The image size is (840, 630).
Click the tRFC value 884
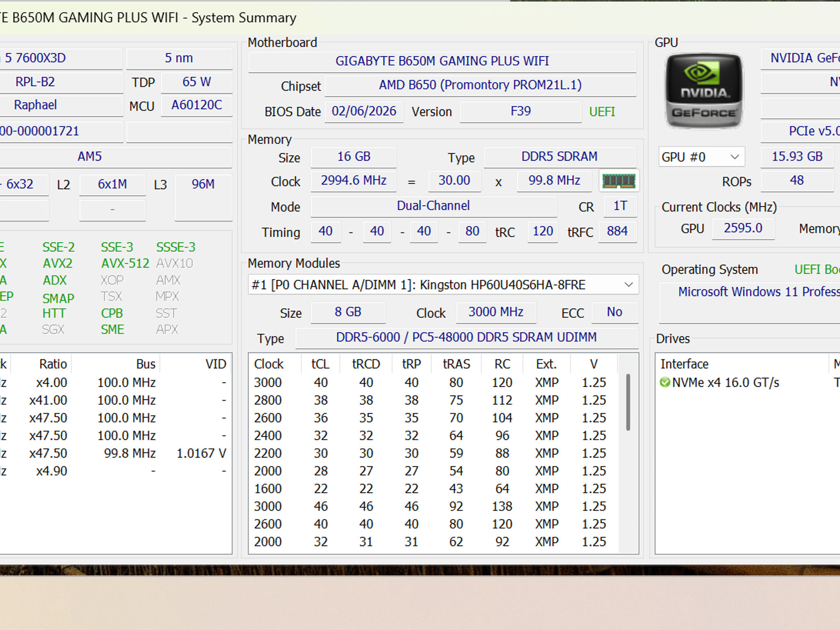coord(617,231)
